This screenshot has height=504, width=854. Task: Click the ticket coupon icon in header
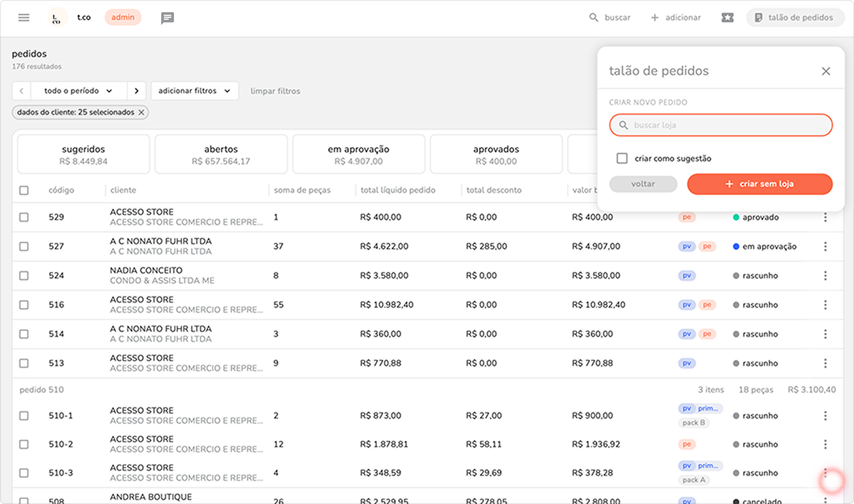(x=727, y=17)
